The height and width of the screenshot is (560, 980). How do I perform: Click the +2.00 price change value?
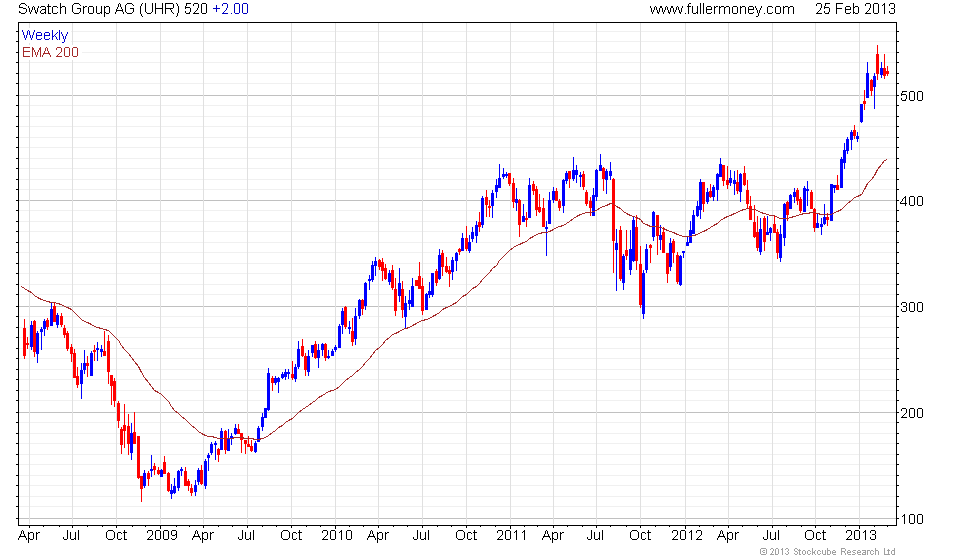coord(230,9)
